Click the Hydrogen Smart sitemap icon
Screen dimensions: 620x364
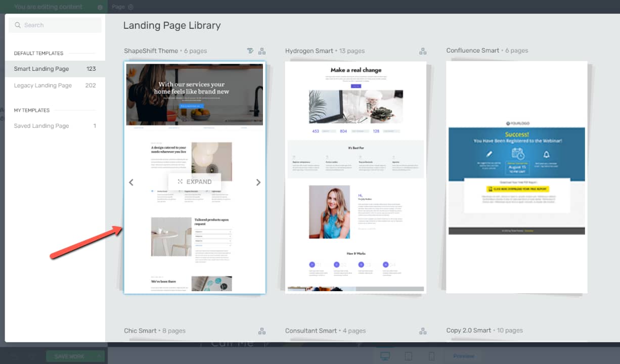[x=423, y=51]
